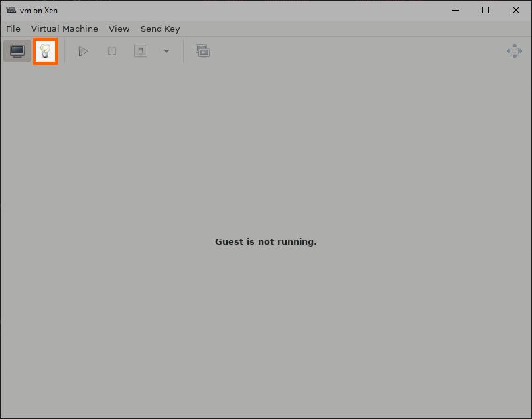Maximize the vm on Xen window

(486, 10)
